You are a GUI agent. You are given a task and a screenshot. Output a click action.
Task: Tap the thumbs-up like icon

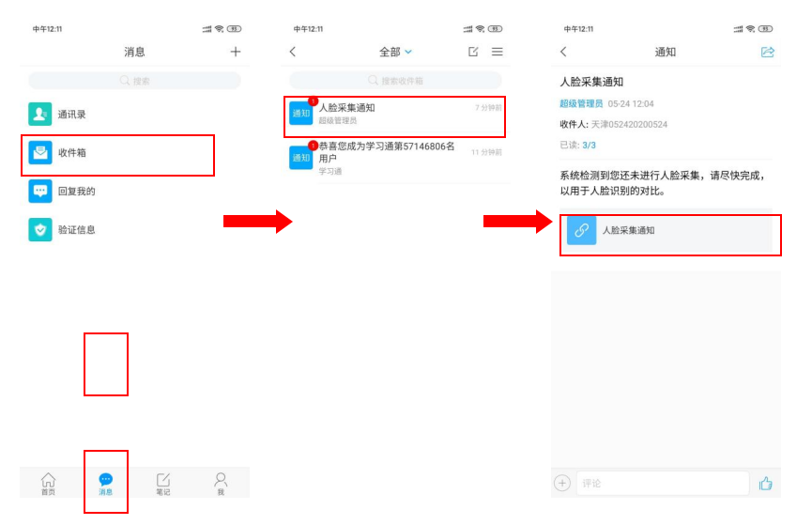click(765, 484)
